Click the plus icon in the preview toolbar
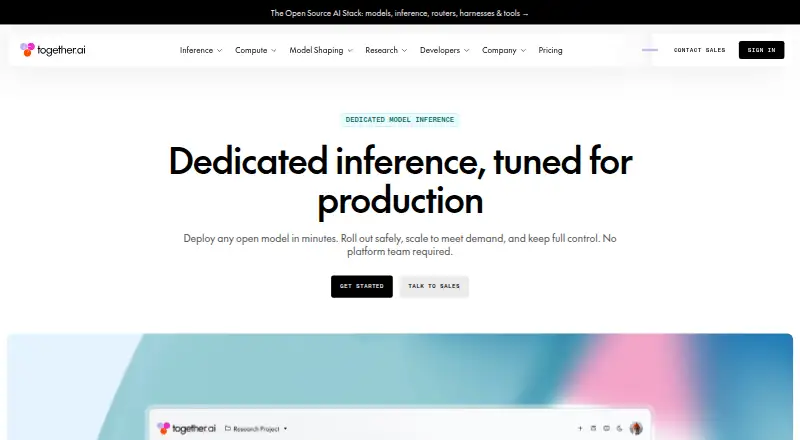The width and height of the screenshot is (800, 440). [580, 428]
